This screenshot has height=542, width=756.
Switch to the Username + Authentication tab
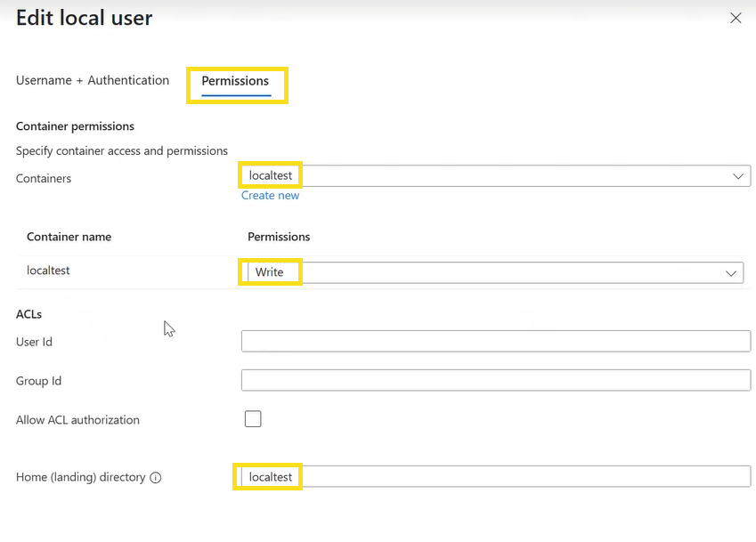click(93, 80)
